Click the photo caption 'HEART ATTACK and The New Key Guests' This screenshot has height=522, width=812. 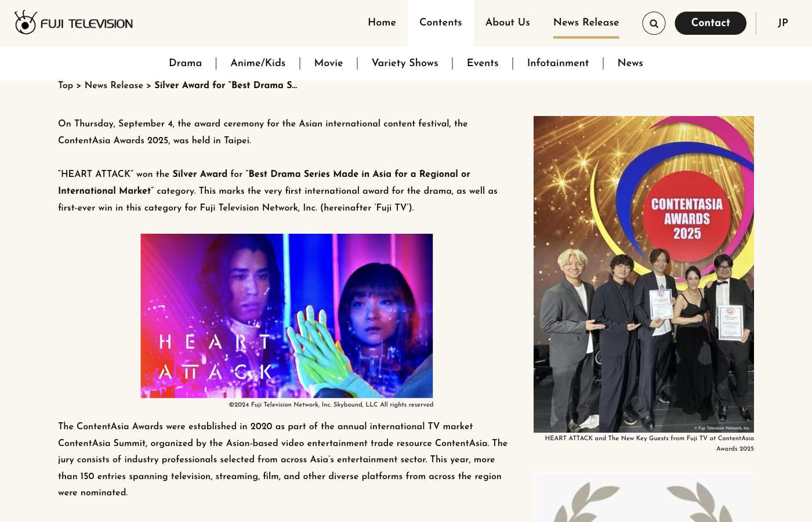(650, 443)
